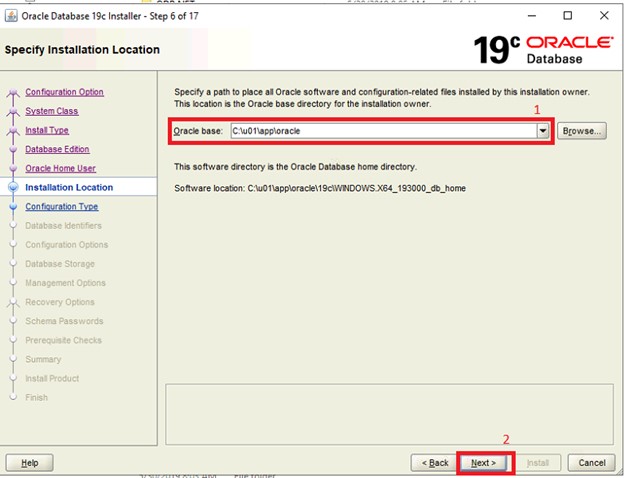This screenshot has height=478, width=624.
Task: Click inside the Oracle base path field
Action: (x=380, y=131)
